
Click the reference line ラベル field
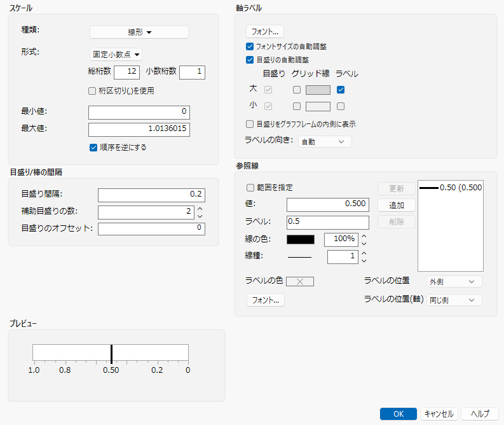[328, 222]
